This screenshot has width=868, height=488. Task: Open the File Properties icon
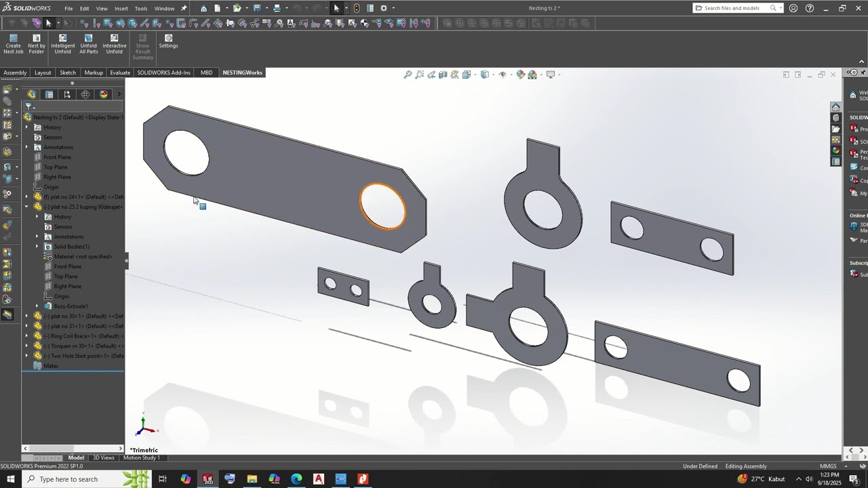click(370, 8)
